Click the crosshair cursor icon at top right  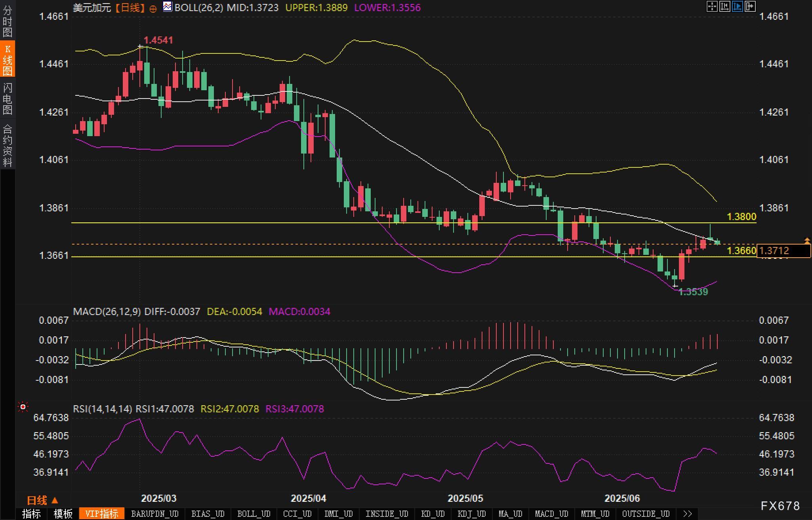(x=712, y=6)
